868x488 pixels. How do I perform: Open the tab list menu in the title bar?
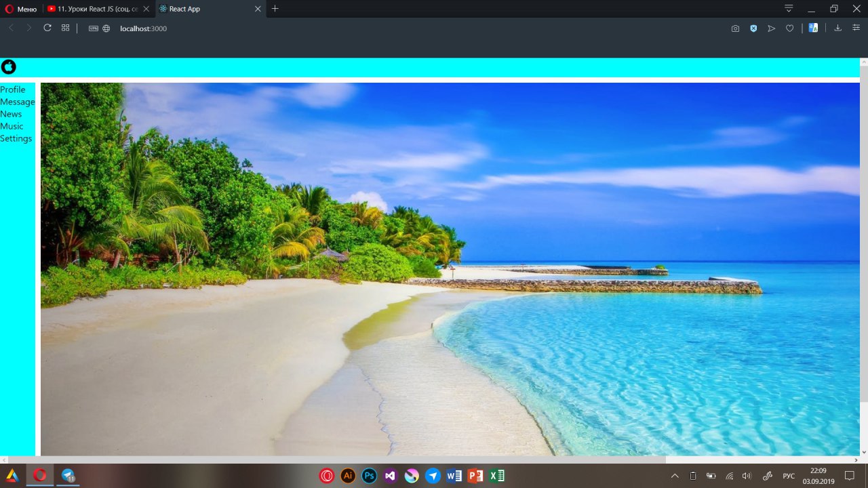pos(789,9)
